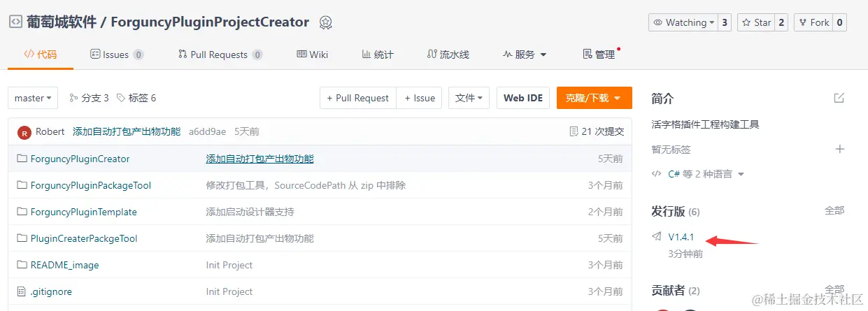Click the watchers count 3
This screenshot has height=311, width=868.
(x=725, y=22)
